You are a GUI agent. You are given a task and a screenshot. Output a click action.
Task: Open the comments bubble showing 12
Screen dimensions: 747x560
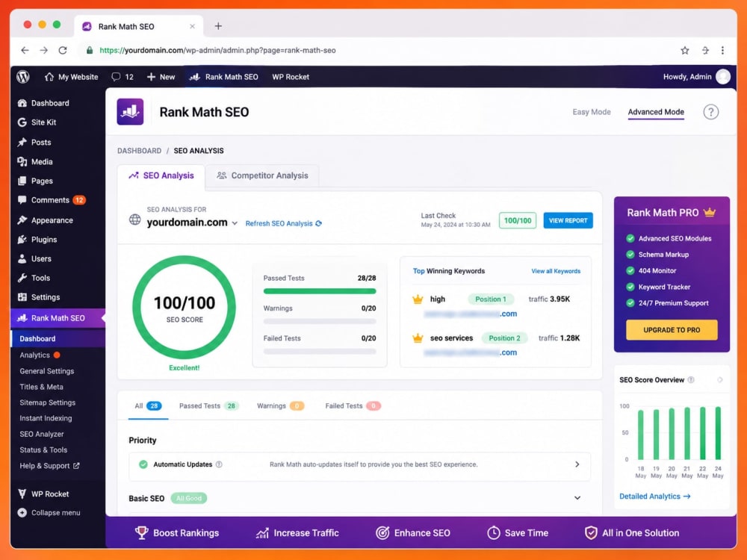click(x=123, y=77)
